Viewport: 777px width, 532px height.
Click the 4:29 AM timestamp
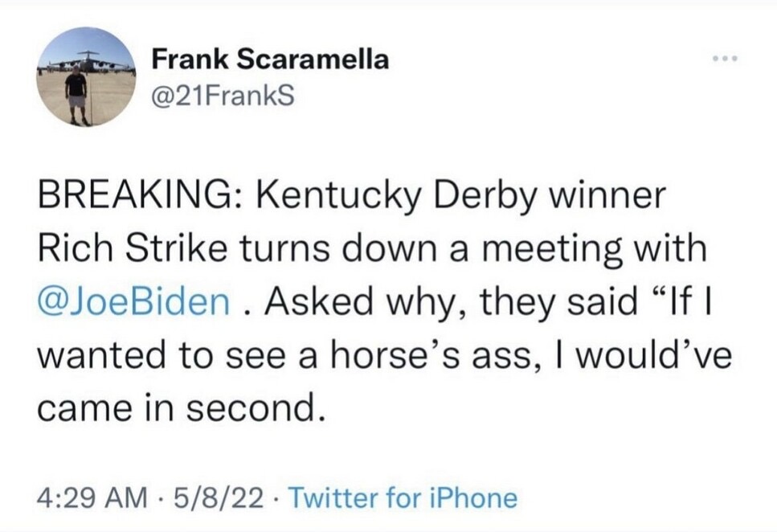[92, 497]
